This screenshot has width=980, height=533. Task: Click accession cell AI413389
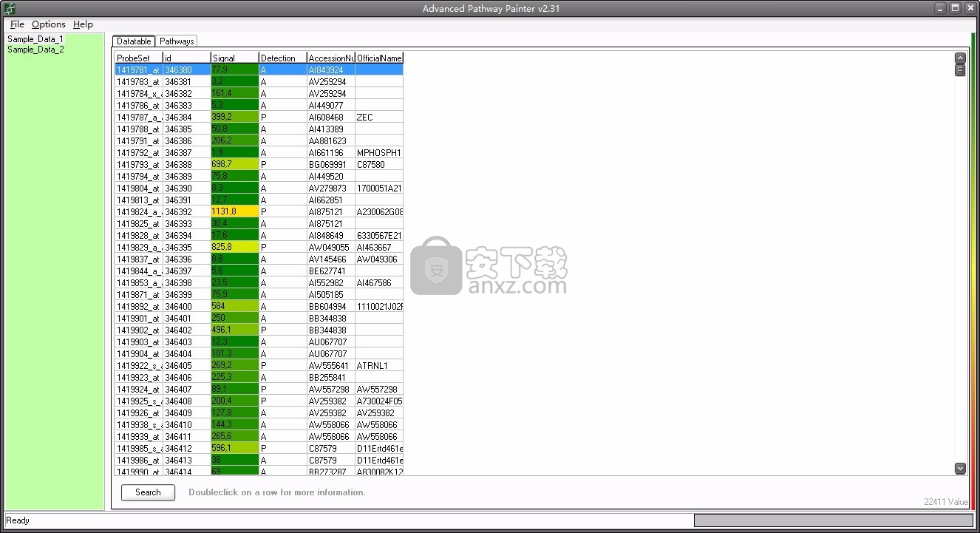(330, 129)
